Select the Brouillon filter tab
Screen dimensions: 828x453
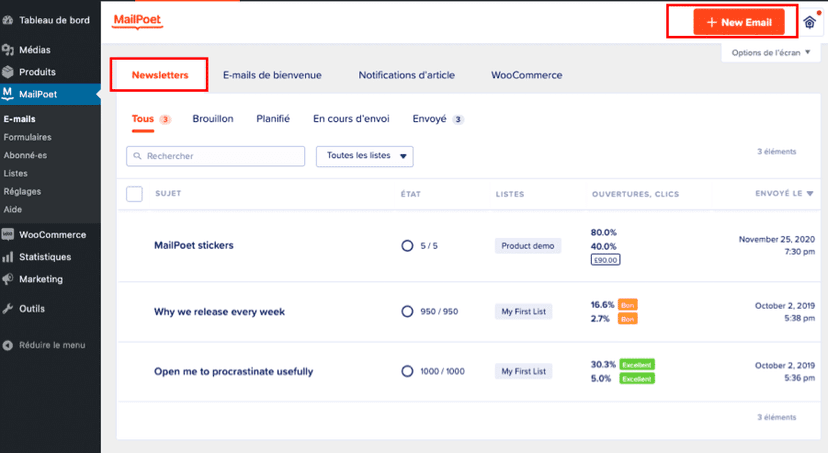[x=213, y=119]
